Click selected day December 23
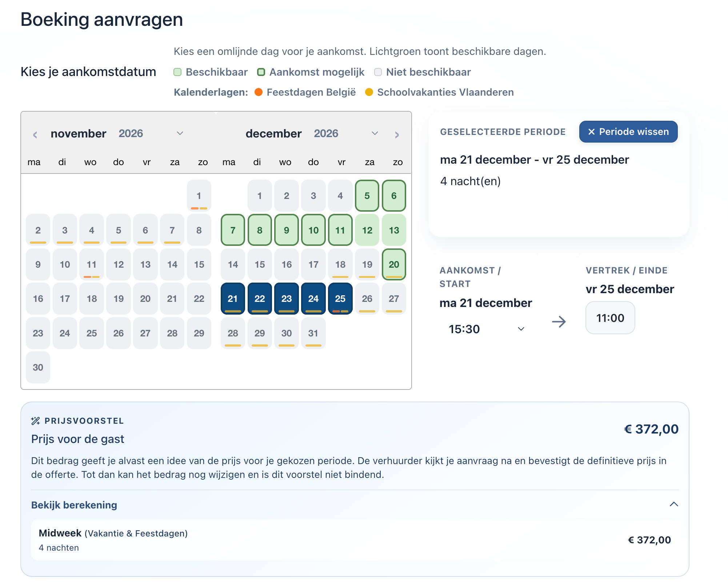 click(287, 299)
